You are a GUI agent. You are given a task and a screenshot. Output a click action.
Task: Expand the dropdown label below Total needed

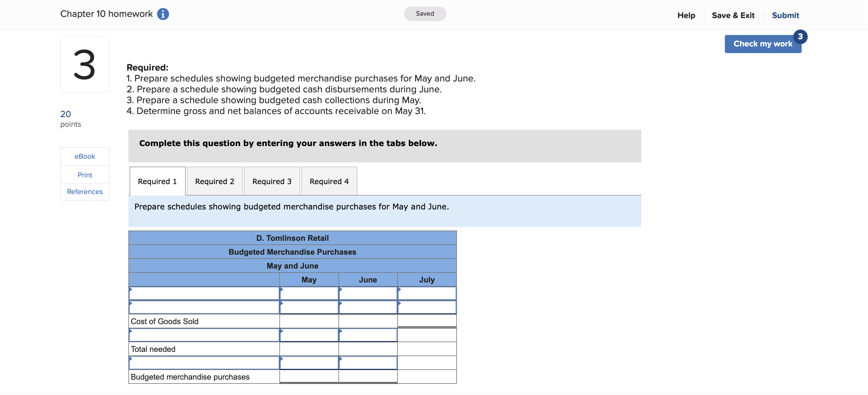click(x=204, y=363)
